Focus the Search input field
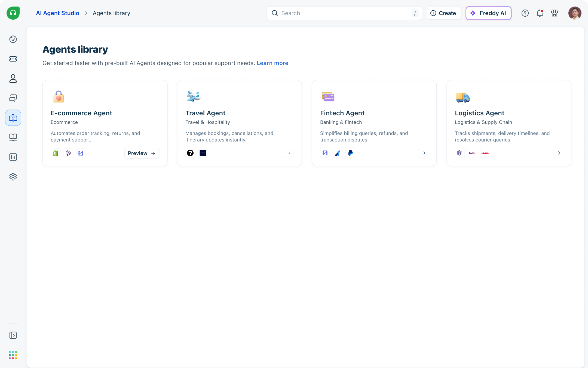Viewport: 588px width, 368px height. (344, 13)
